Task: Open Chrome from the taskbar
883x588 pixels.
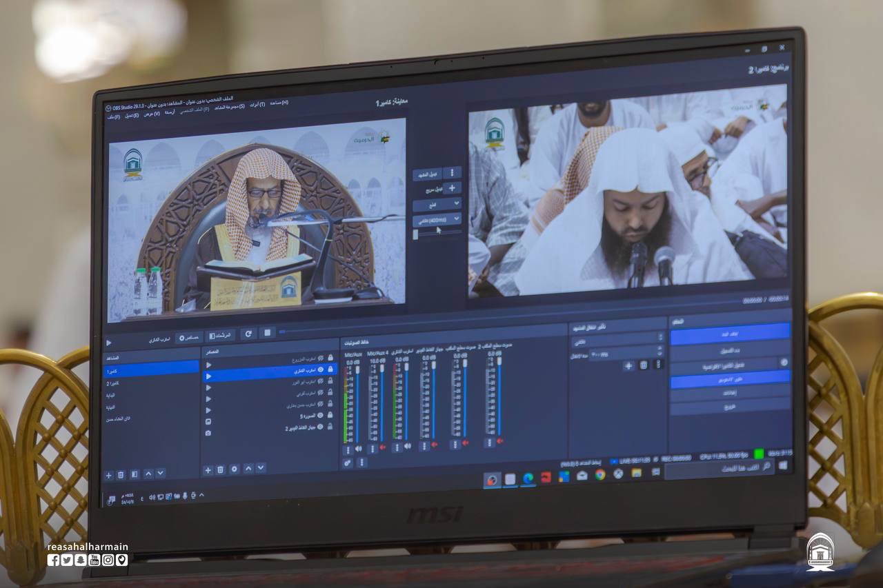Action: (600, 474)
